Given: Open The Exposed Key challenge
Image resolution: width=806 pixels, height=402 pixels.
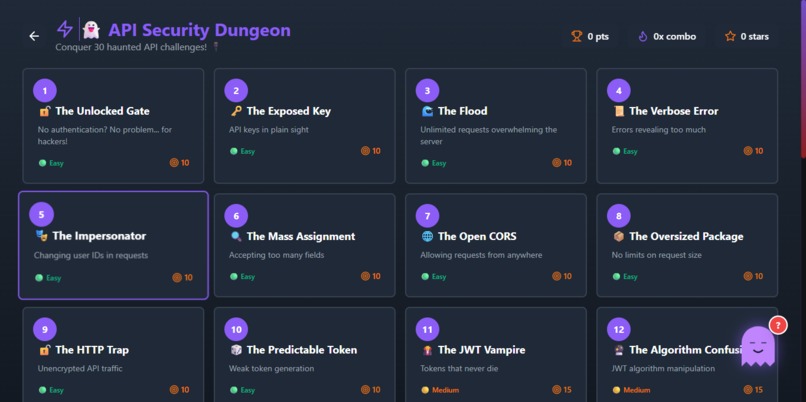Looking at the screenshot, I should (304, 126).
